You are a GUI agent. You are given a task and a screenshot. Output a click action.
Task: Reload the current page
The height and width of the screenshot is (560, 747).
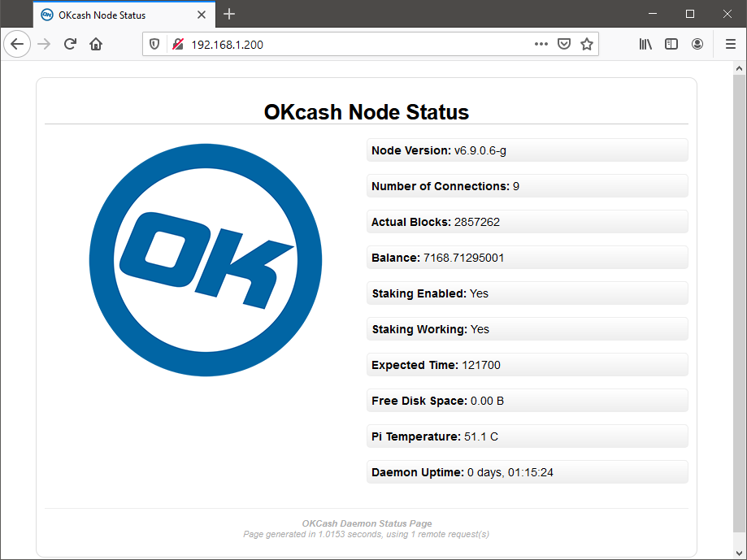70,44
